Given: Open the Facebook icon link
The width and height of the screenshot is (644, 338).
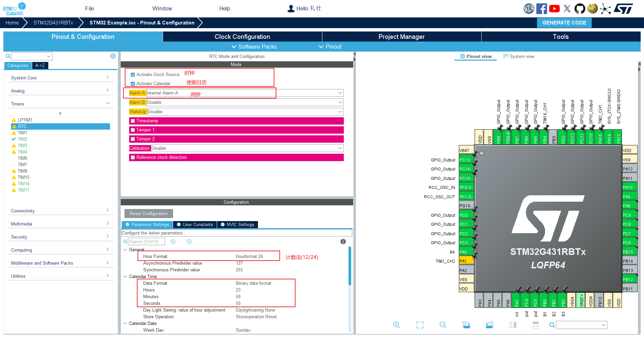Looking at the screenshot, I should coord(541,9).
